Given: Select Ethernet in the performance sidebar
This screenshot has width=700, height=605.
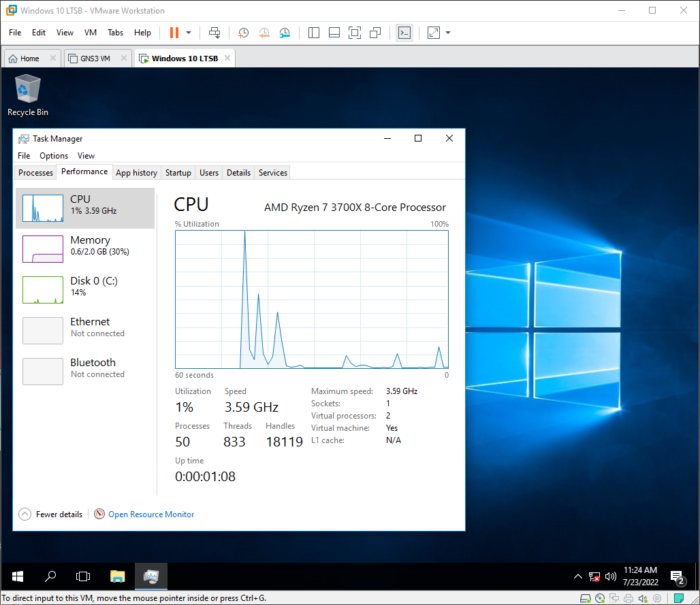Looking at the screenshot, I should pyautogui.click(x=85, y=331).
